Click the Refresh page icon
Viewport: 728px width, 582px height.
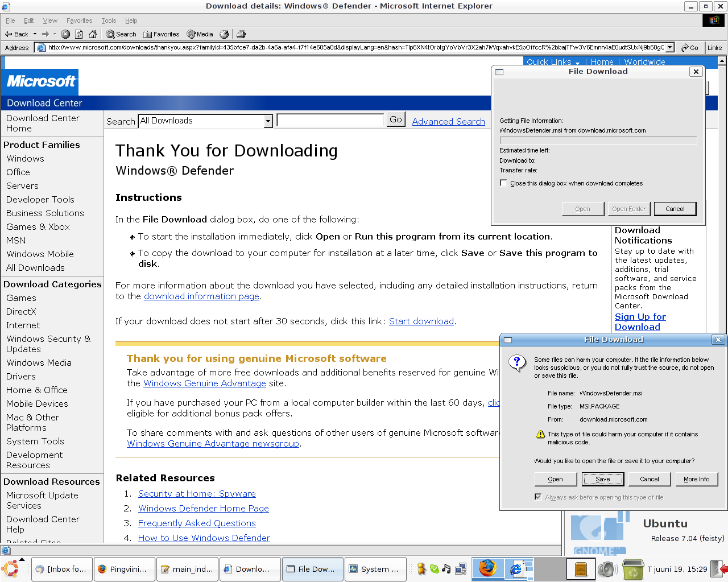point(79,34)
